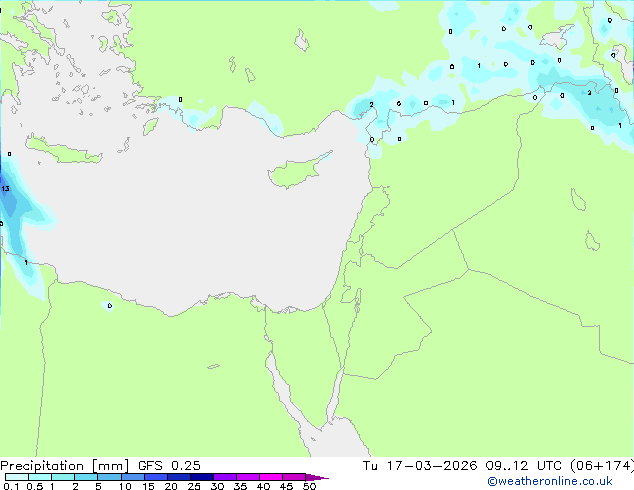Image resolution: width=634 pixels, height=490 pixels.
Task: Click the 25–30 mm navy legend swatch
Action: [x=201, y=477]
